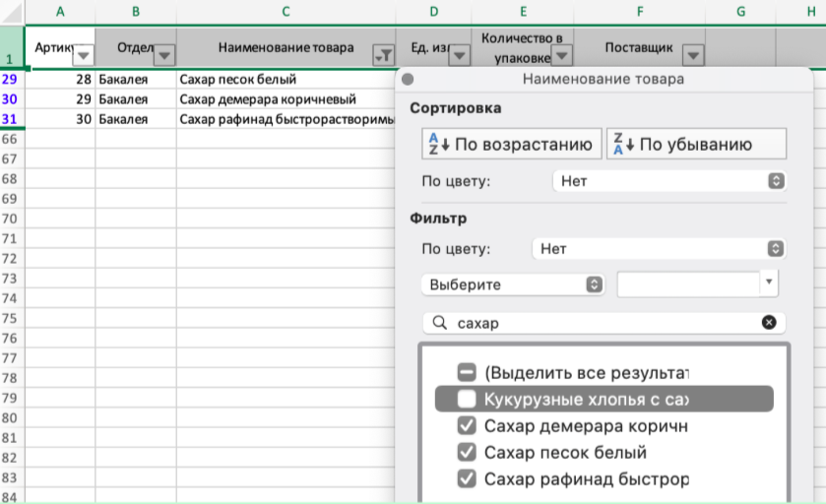
Task: Click the Бакалея cell in row 31
Action: 136,119
